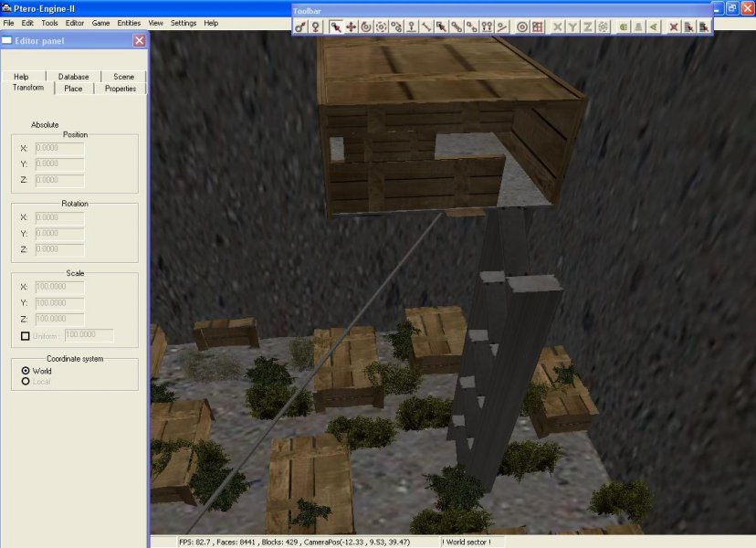Switch to the Properties tab

[121, 89]
